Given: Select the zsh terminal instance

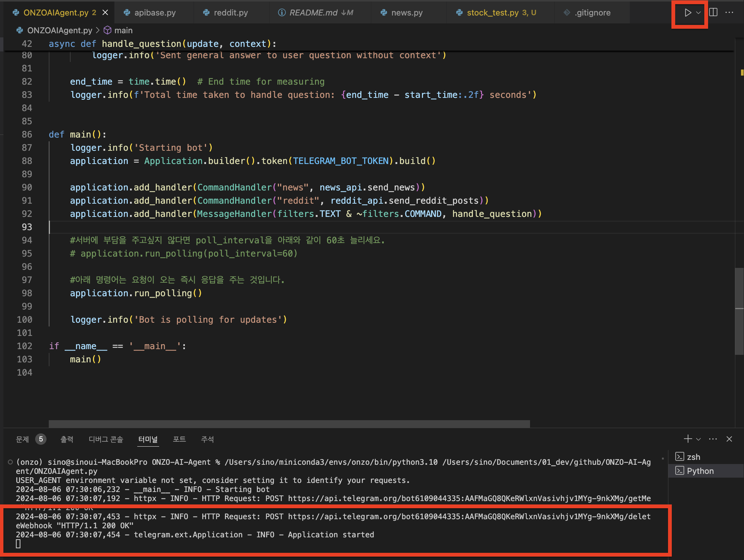Looking at the screenshot, I should 693,457.
